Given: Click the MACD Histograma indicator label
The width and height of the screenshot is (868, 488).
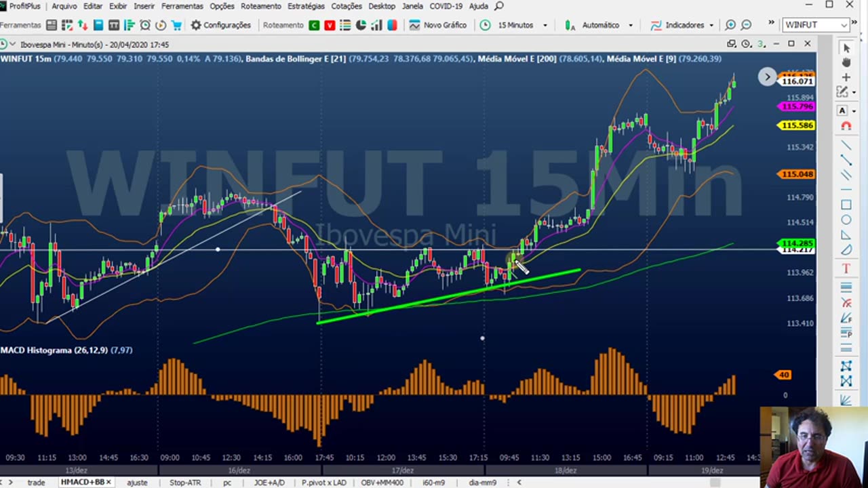Looking at the screenshot, I should [66, 350].
